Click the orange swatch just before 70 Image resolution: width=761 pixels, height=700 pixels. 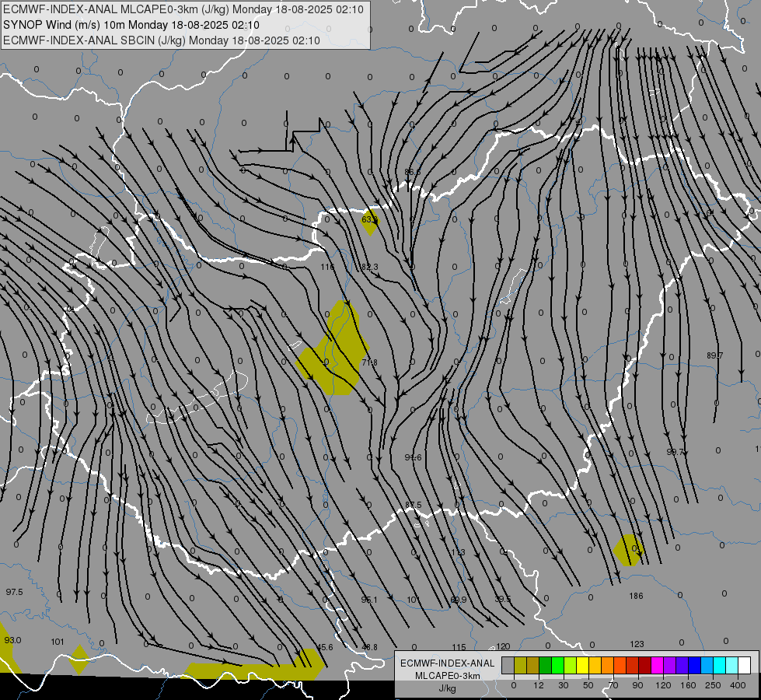pos(608,665)
